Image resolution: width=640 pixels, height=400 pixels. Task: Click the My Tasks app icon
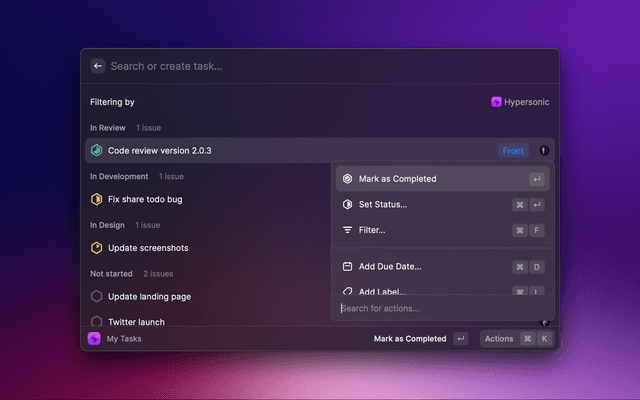pos(94,339)
